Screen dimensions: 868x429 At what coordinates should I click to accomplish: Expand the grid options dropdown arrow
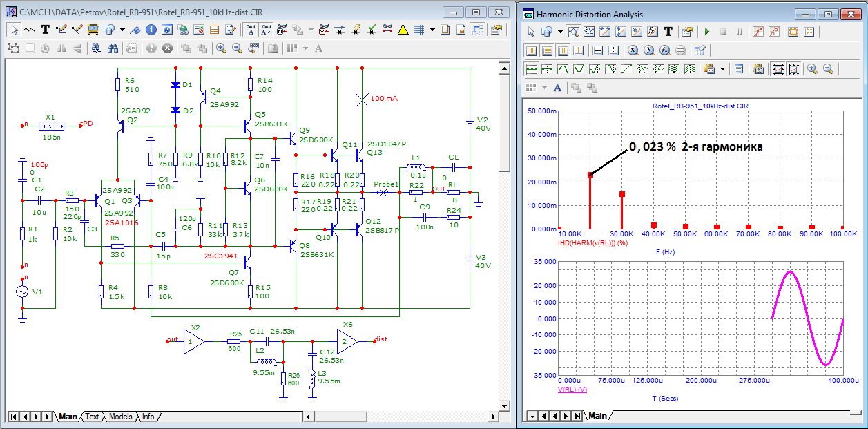click(432, 30)
